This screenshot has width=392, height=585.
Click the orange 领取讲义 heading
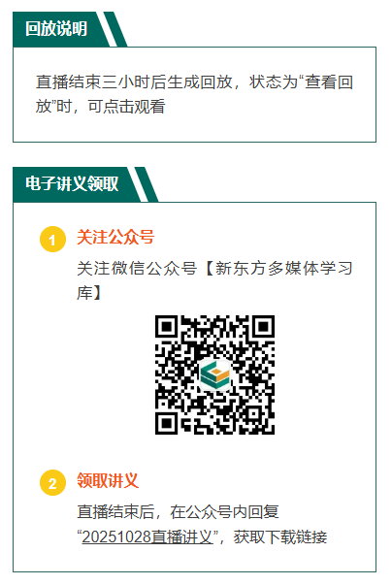pyautogui.click(x=108, y=480)
